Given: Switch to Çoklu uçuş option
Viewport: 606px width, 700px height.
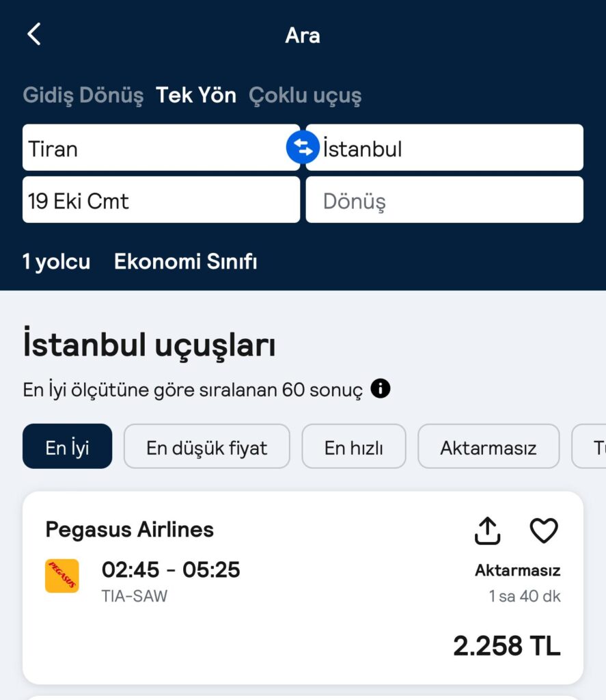Looking at the screenshot, I should coord(305,95).
